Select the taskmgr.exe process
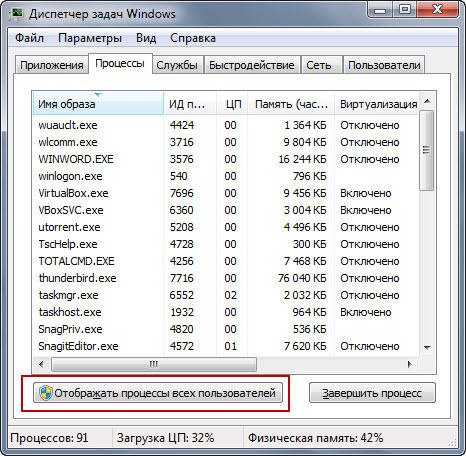Viewport: 466px width, 456px height. click(226, 295)
